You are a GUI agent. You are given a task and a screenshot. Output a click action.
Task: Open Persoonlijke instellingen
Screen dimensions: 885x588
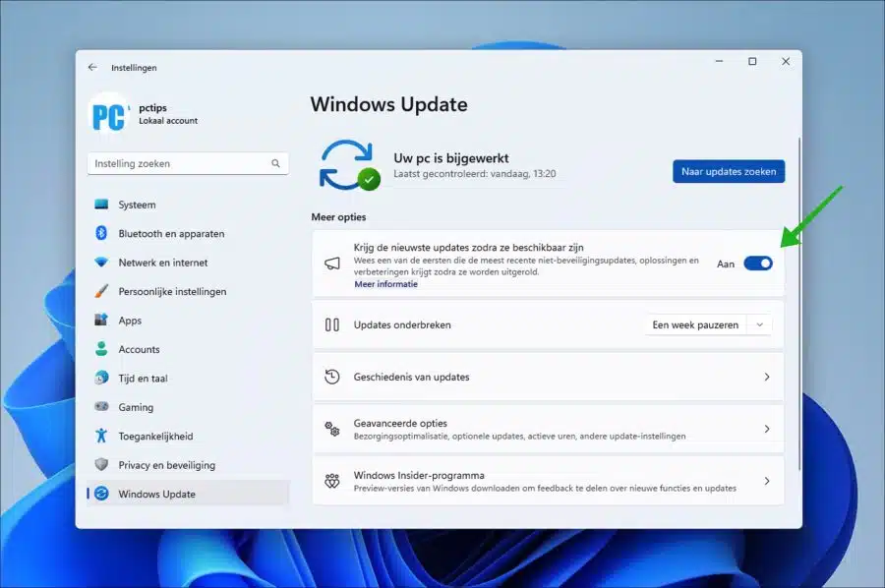[x=188, y=291]
